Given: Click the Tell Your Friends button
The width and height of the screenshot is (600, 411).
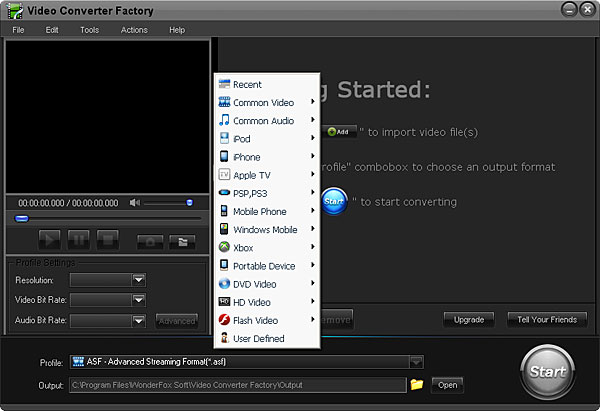Looking at the screenshot, I should 547,320.
